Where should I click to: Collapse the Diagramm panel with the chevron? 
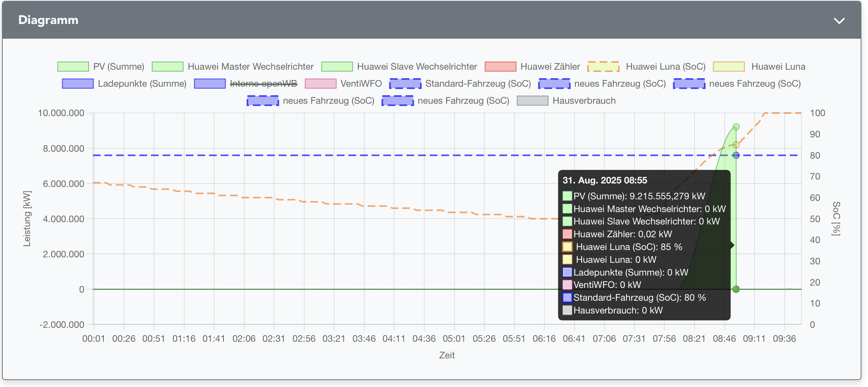pos(839,21)
